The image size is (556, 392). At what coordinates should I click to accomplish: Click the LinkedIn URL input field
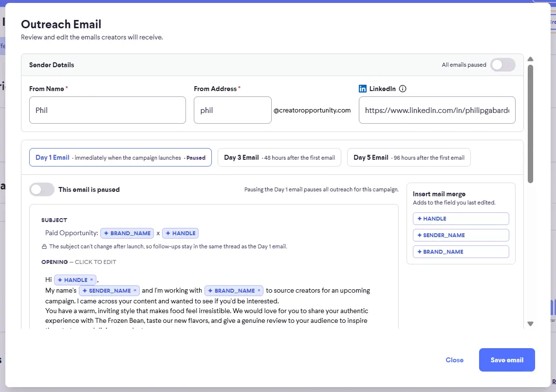(x=437, y=111)
